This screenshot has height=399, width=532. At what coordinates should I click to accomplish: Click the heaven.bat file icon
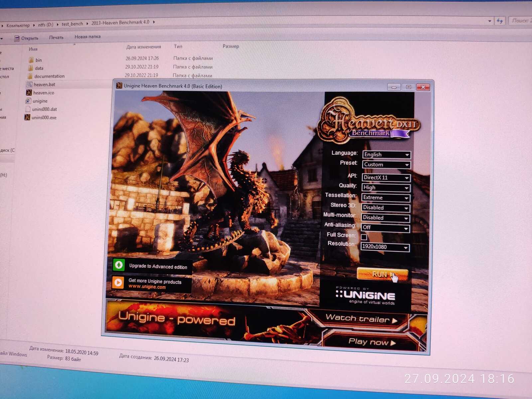click(30, 84)
